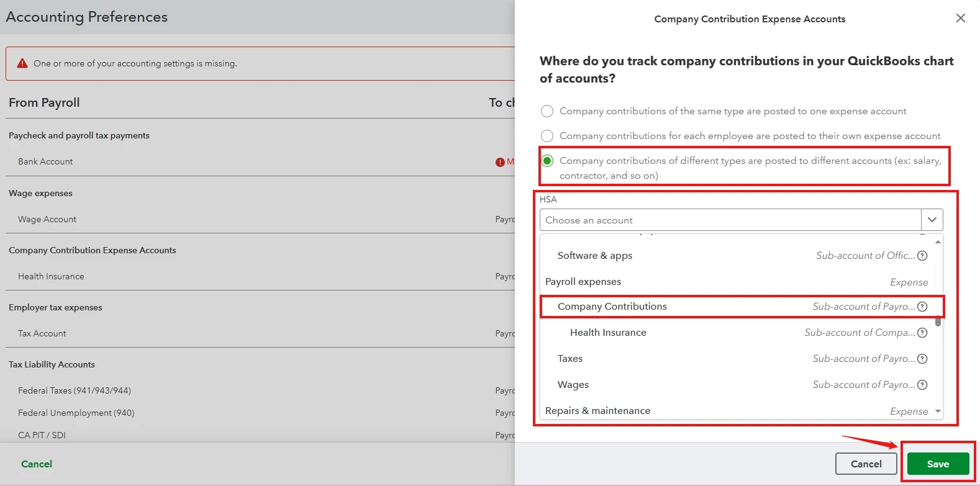Click the red error icon on Bank Account row

[x=500, y=162]
